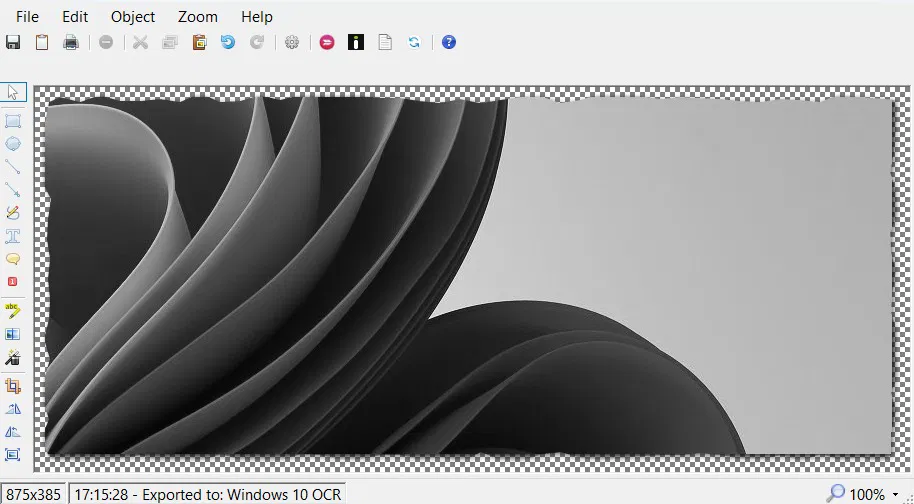The image size is (914, 504).
Task: Redo using the grey arrow icon
Action: (257, 42)
